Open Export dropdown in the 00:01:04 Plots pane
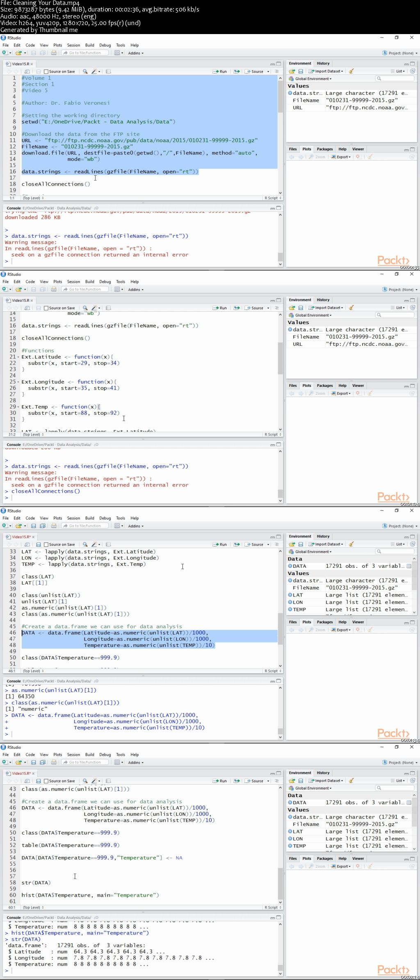Screen dimensions: 420x980 pyautogui.click(x=341, y=393)
